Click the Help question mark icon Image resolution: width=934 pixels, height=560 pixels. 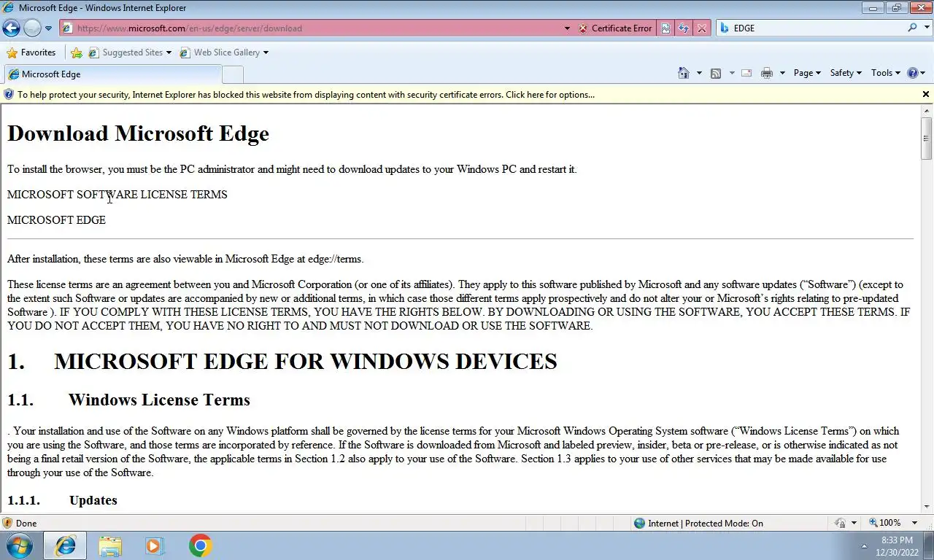[912, 73]
